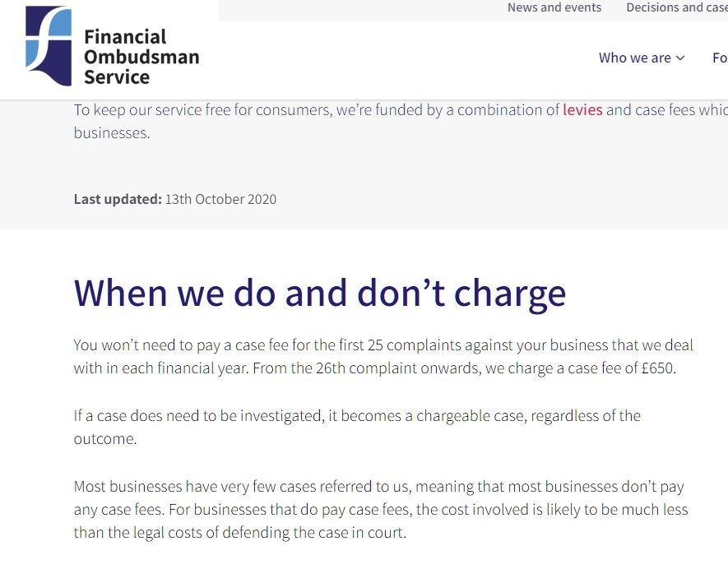728x569 pixels.
Task: Open the Decisions and case studies link
Action: 677,7
